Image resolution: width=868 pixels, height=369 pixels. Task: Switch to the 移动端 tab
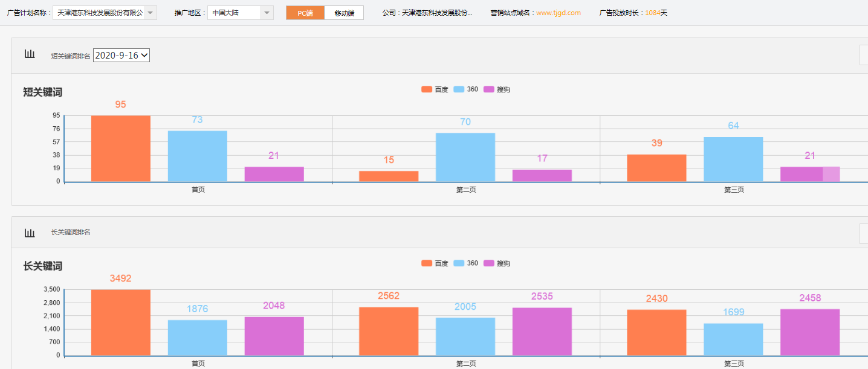(344, 13)
